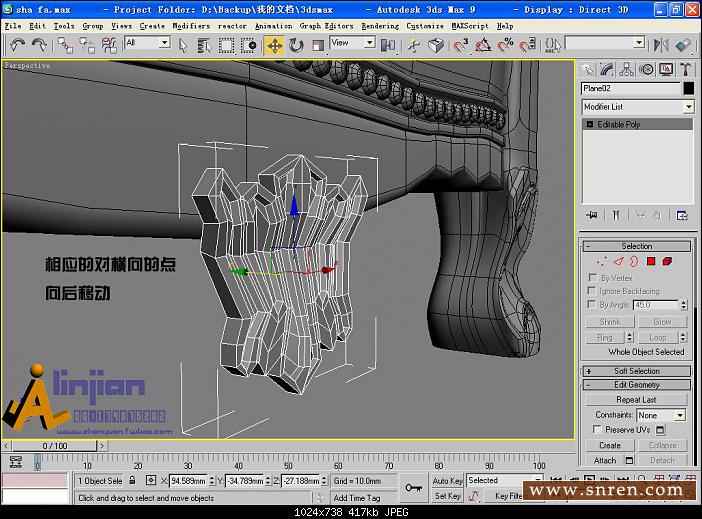The height and width of the screenshot is (519, 702).
Task: Open the Rendering menu
Action: click(x=379, y=26)
